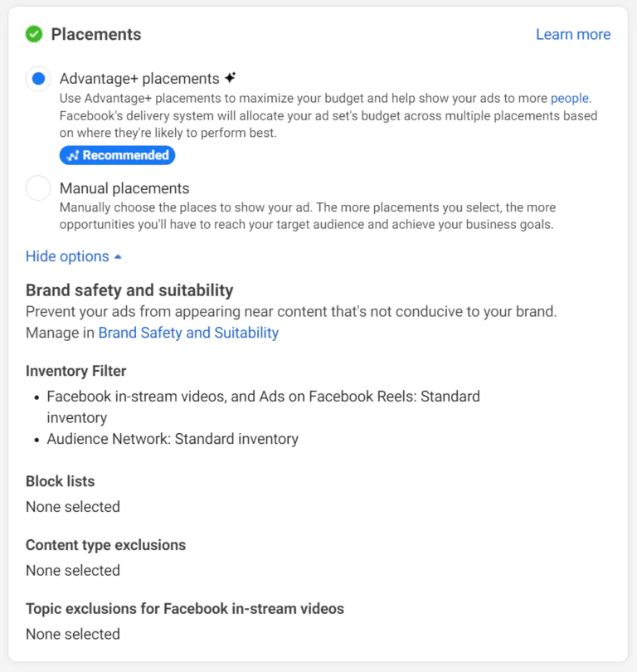Select the Facebook in-stream videos inventory item

point(263,397)
